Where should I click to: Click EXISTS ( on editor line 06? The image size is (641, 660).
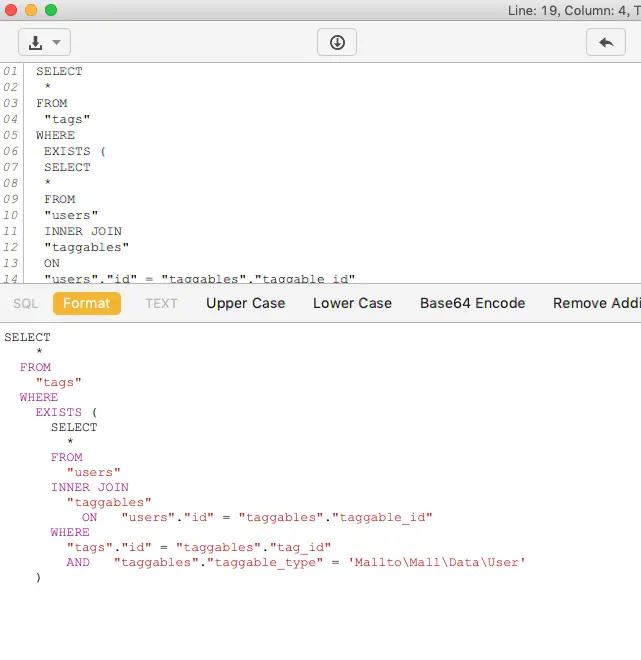(x=75, y=151)
